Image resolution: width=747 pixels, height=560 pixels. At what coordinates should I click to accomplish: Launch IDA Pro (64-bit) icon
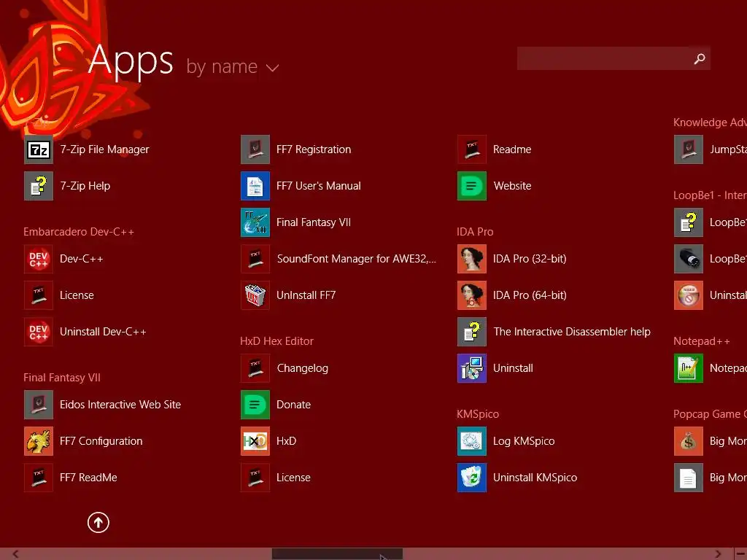[472, 295]
